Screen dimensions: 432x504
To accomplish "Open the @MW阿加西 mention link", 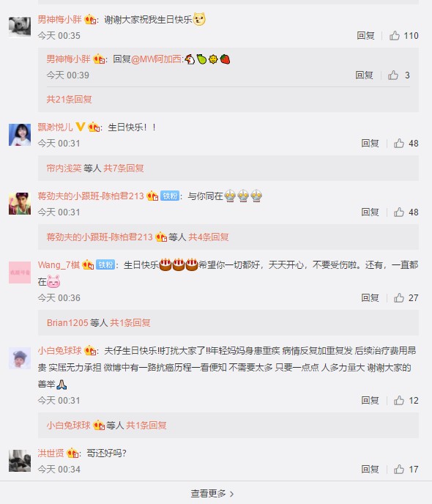I will click(157, 59).
